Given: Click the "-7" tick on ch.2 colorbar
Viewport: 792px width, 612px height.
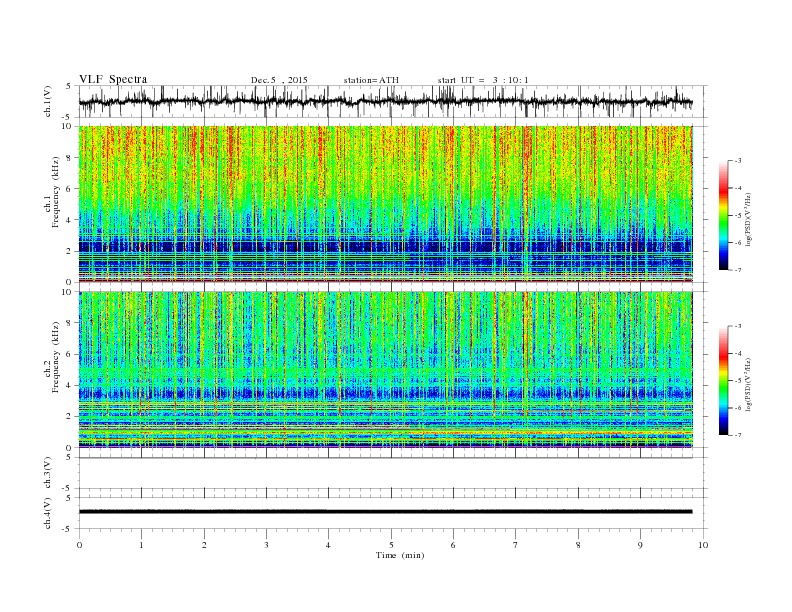Looking at the screenshot, I should pos(738,435).
